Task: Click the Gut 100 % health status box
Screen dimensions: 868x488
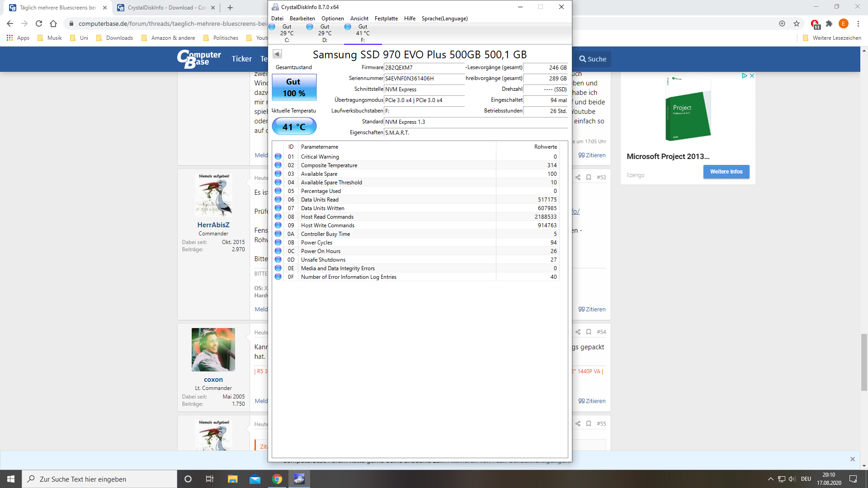Action: pyautogui.click(x=294, y=87)
